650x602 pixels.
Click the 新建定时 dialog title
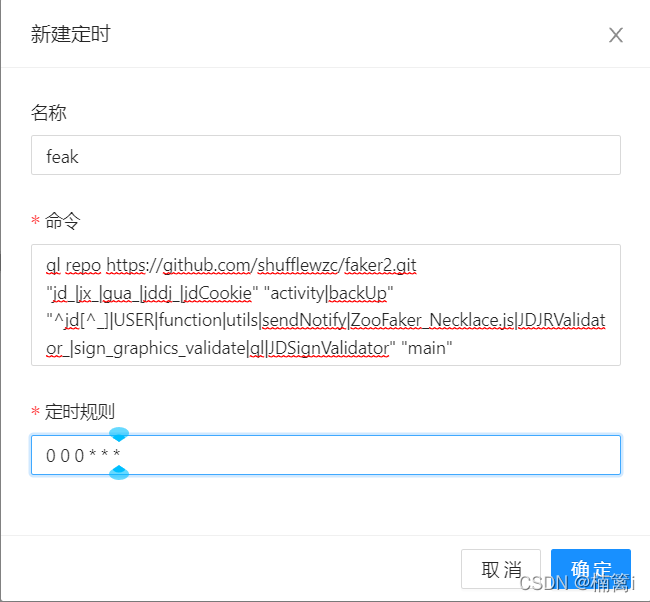coord(70,35)
